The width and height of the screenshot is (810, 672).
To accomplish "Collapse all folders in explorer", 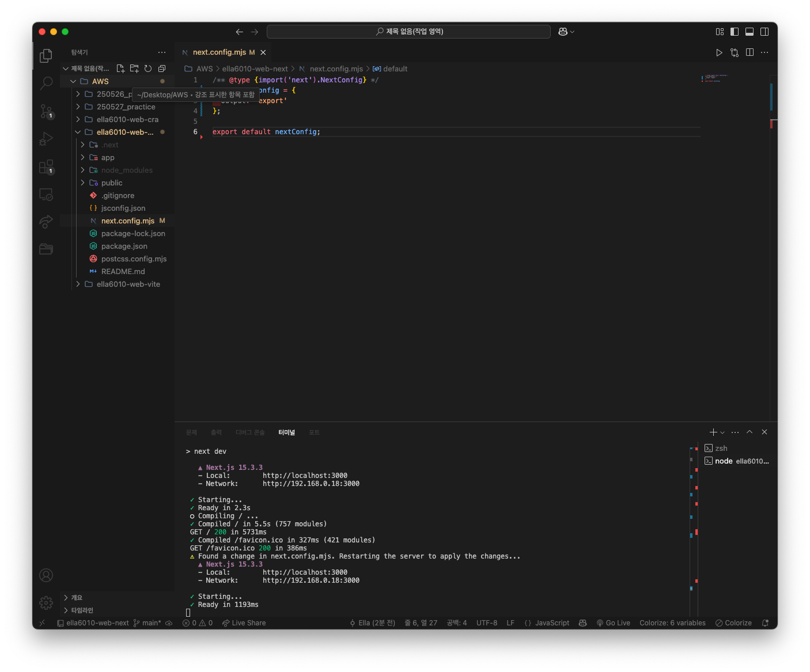I will (162, 69).
